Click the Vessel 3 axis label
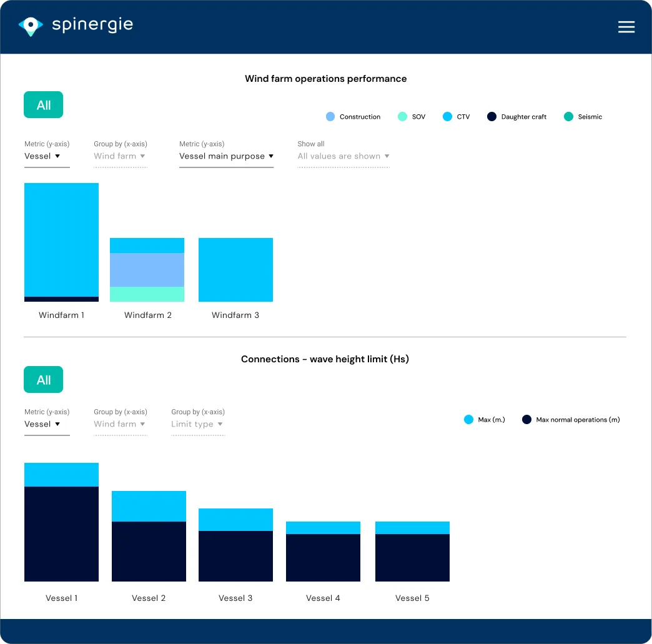This screenshot has width=652, height=644. pos(235,598)
